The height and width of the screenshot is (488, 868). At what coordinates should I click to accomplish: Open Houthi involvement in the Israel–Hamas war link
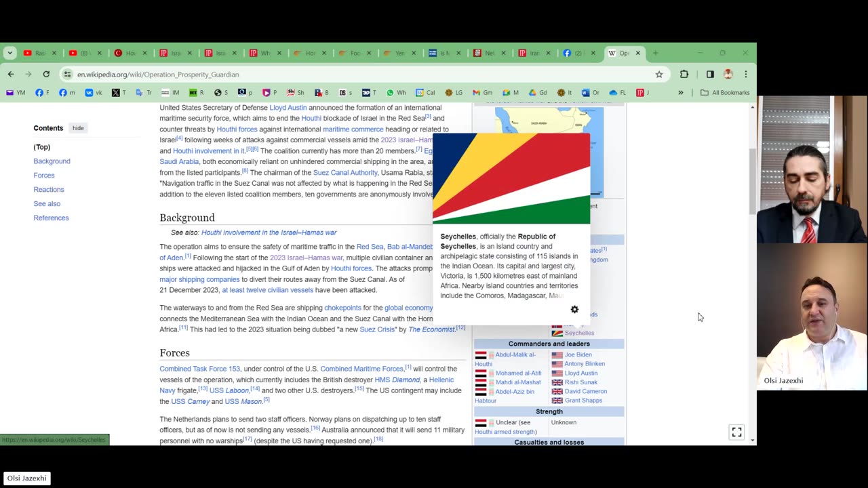[269, 232]
